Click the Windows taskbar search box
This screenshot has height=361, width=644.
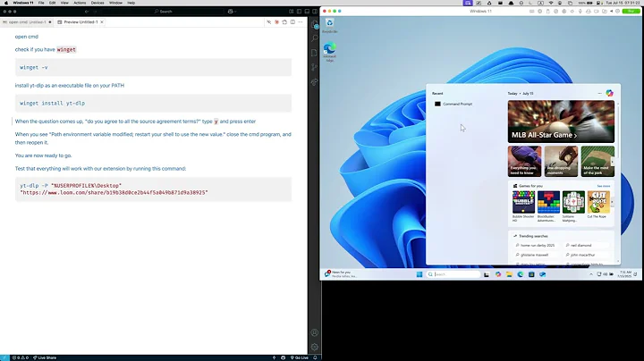(453, 274)
